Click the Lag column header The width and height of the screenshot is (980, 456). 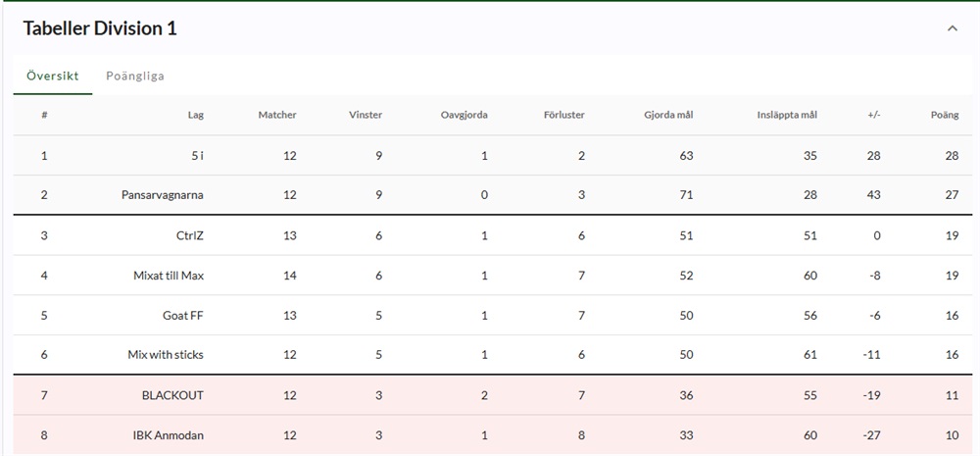196,115
